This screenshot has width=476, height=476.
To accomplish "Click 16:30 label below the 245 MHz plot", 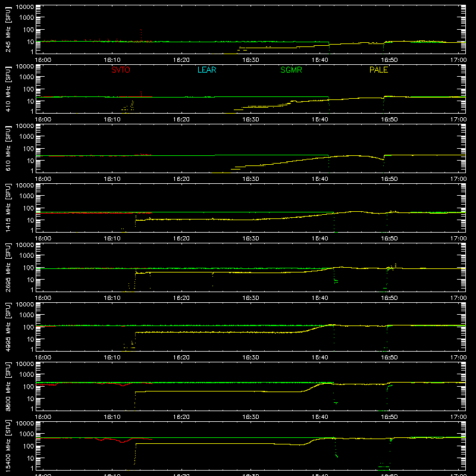I will pos(250,60).
